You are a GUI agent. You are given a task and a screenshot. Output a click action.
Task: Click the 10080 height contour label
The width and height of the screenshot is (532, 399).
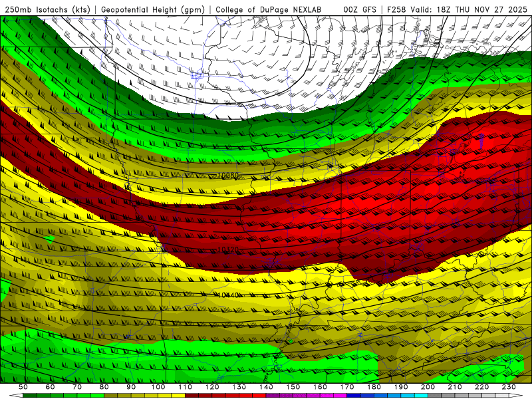click(228, 176)
